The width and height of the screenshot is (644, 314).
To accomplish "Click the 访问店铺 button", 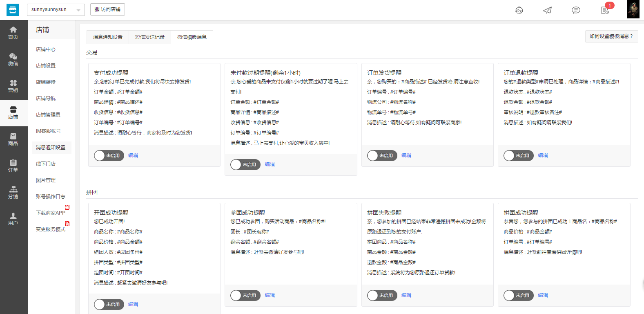I will coord(107,9).
